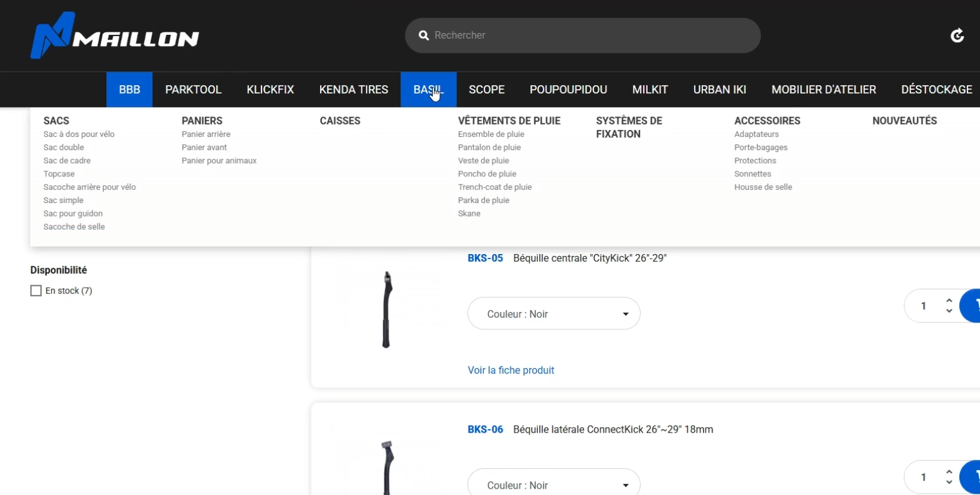Open Ensemble de pluie category
Image resolution: width=980 pixels, height=495 pixels.
click(491, 134)
